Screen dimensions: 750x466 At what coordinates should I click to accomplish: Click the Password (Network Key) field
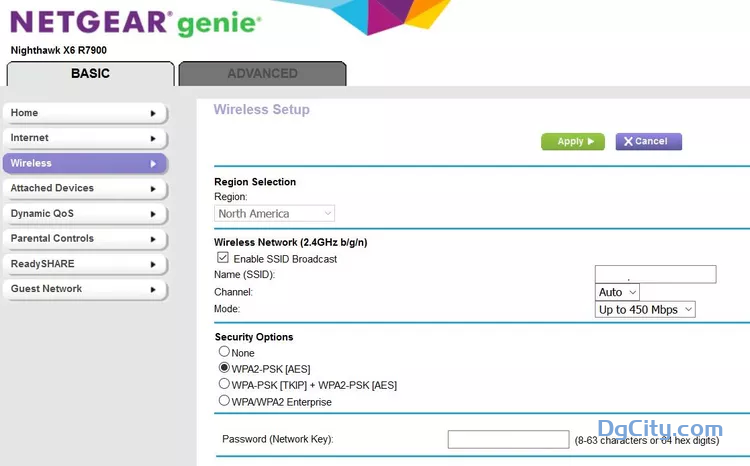point(508,439)
